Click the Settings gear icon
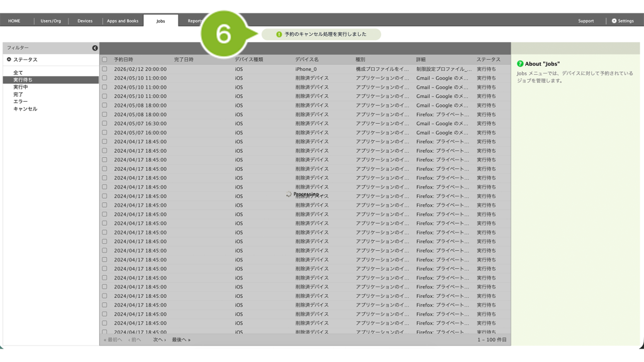 click(614, 21)
